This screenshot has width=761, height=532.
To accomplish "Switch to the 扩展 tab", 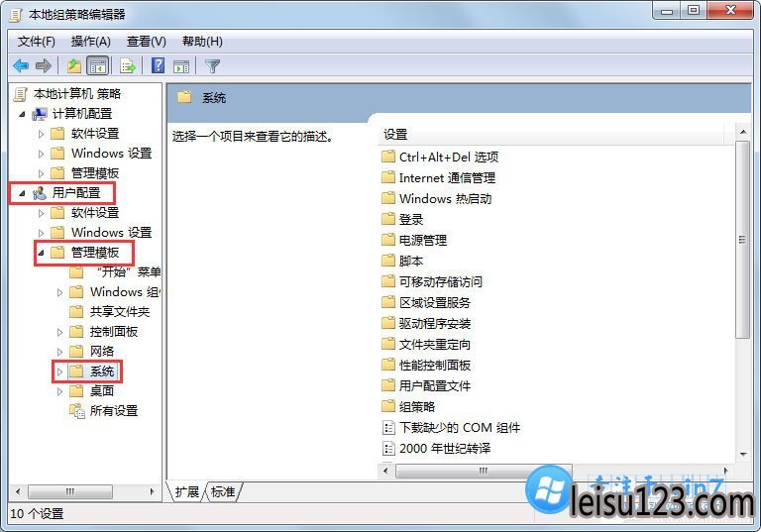I will pyautogui.click(x=187, y=491).
